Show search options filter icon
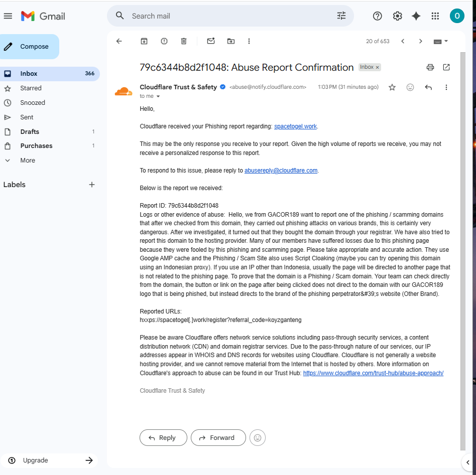This screenshot has height=475, width=476. pyautogui.click(x=341, y=16)
